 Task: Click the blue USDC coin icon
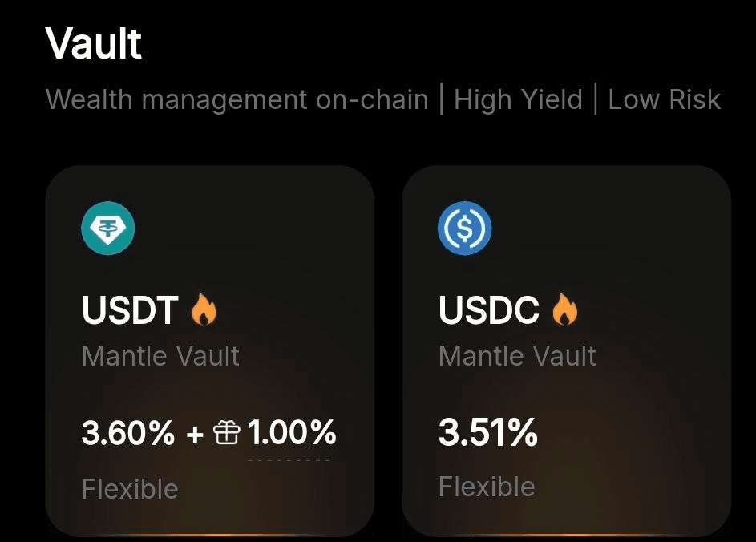pyautogui.click(x=464, y=229)
